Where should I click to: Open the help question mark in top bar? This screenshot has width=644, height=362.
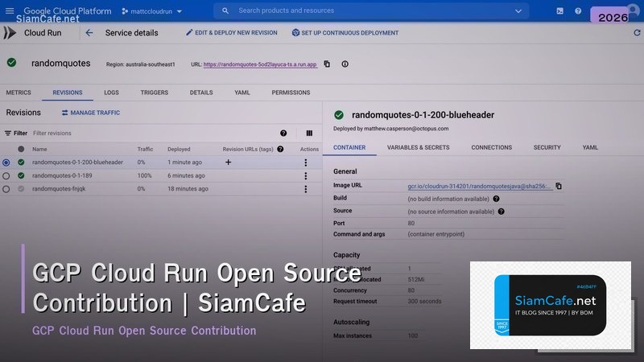point(578,11)
